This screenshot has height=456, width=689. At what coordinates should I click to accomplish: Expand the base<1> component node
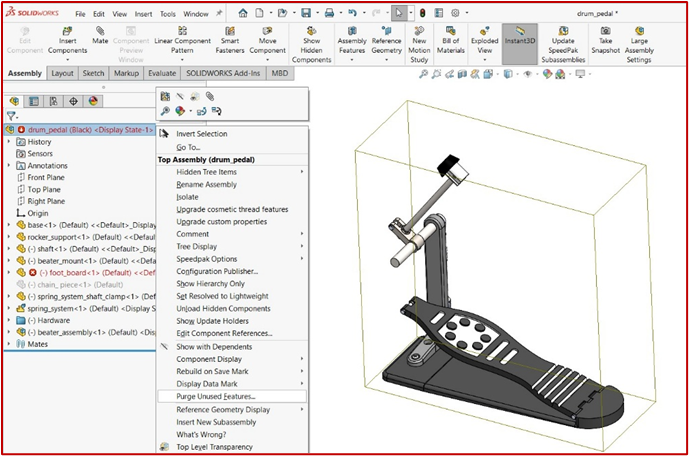(9, 225)
